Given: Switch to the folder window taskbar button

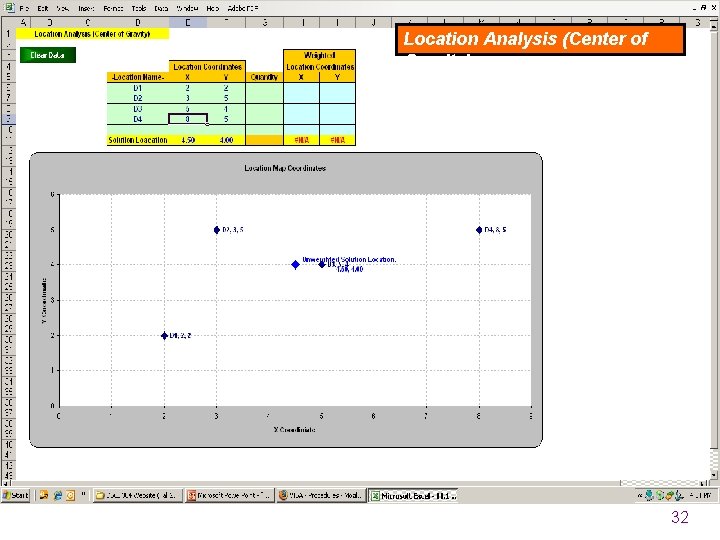Looking at the screenshot, I should pos(138,495).
